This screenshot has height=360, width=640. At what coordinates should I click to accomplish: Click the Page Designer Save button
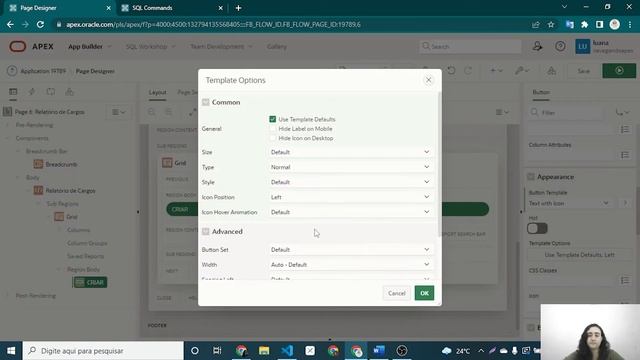(584, 71)
